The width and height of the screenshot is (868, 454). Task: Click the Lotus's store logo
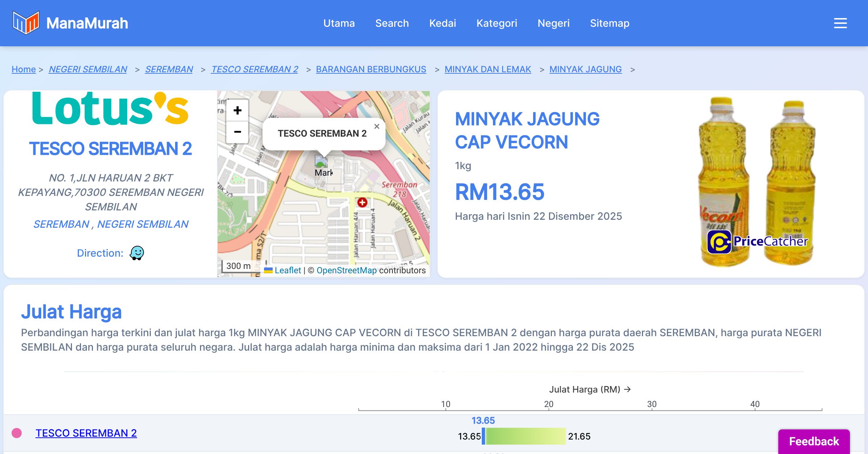click(110, 108)
